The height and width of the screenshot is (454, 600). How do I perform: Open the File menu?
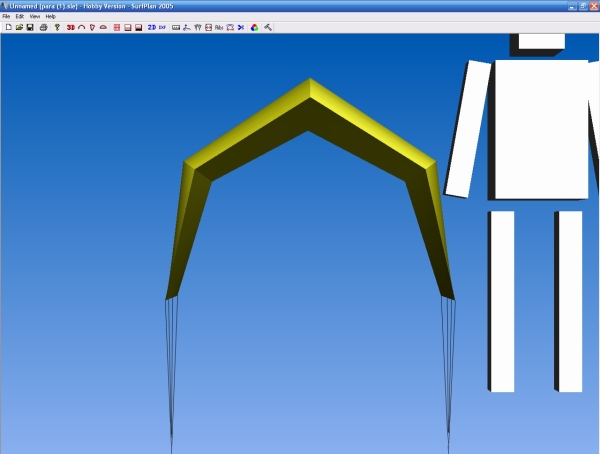[7, 16]
